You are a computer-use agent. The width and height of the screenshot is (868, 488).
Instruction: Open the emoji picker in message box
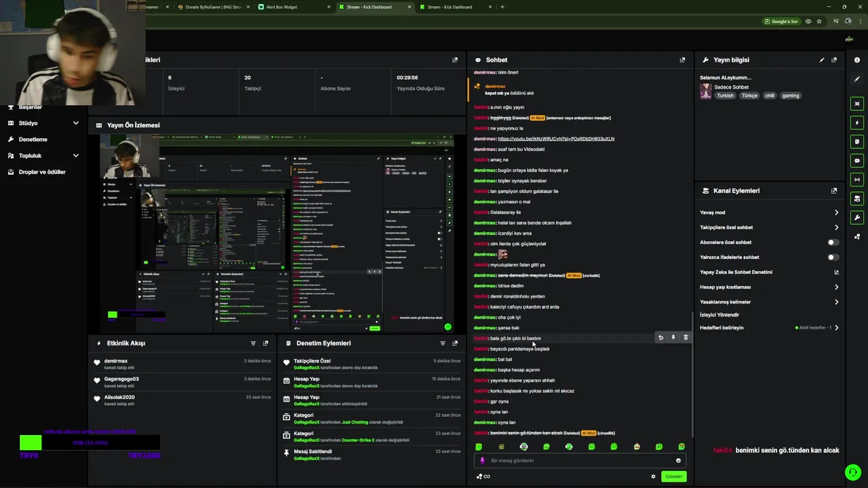coord(678,460)
